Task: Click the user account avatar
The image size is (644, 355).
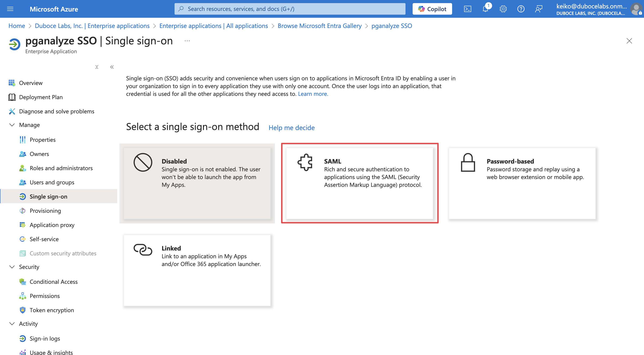Action: click(x=636, y=9)
